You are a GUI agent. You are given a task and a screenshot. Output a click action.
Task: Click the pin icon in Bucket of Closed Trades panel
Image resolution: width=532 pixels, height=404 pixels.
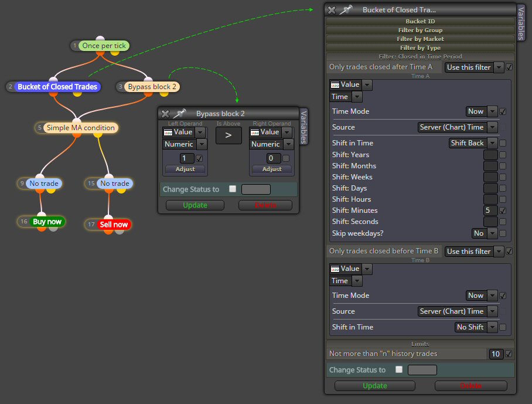tap(346, 10)
